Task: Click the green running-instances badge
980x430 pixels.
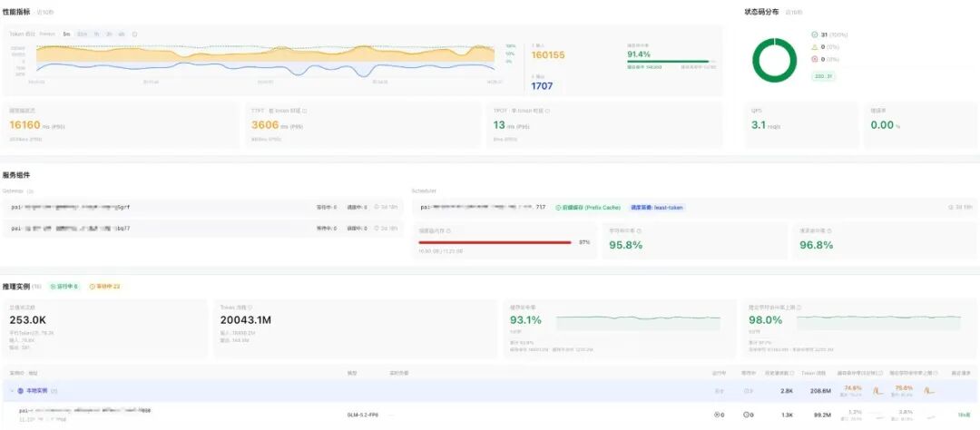Action: 64,287
